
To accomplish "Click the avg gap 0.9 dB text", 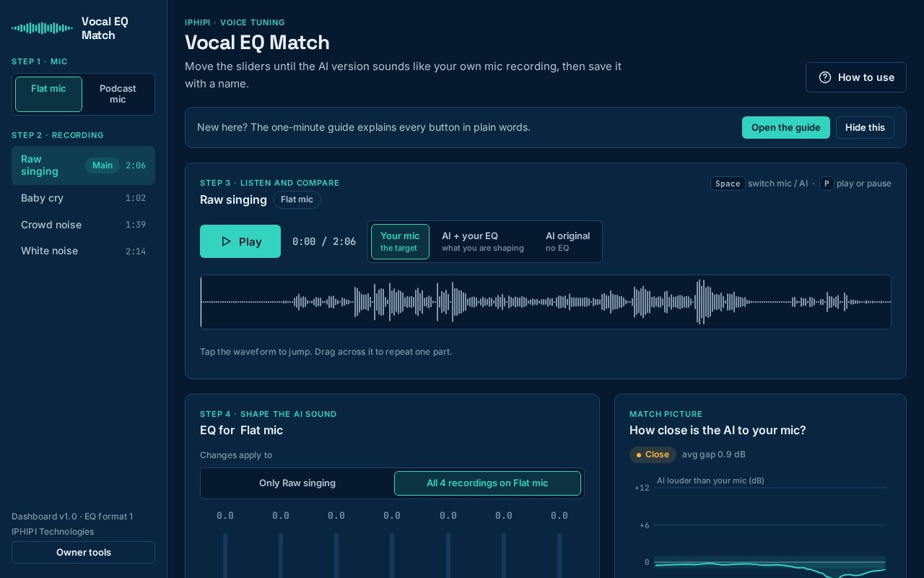I will (x=714, y=454).
